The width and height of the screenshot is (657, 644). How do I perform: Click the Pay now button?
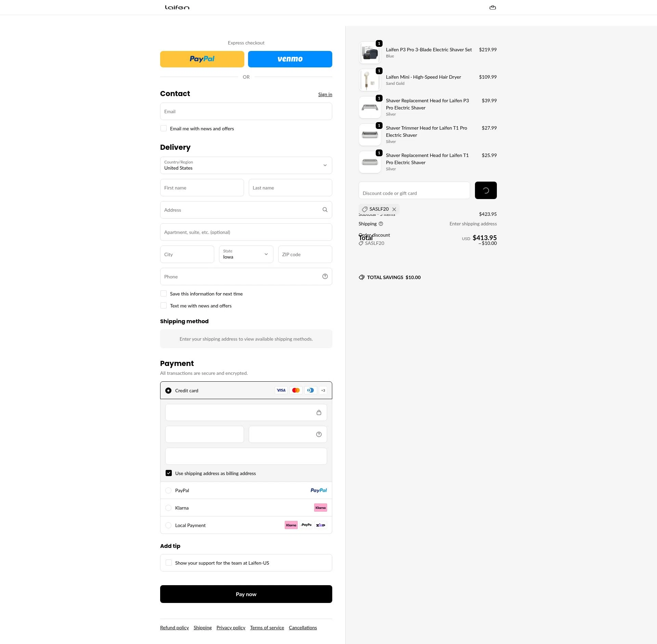click(246, 594)
